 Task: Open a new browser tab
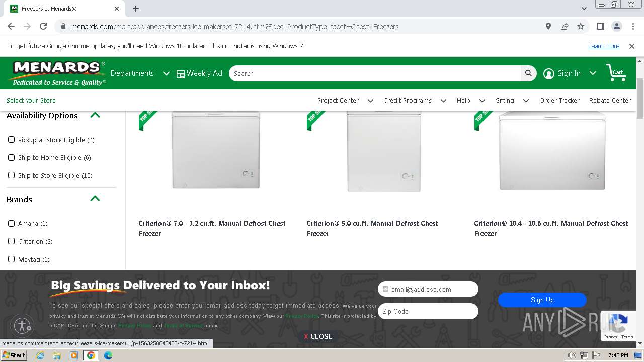pyautogui.click(x=136, y=9)
